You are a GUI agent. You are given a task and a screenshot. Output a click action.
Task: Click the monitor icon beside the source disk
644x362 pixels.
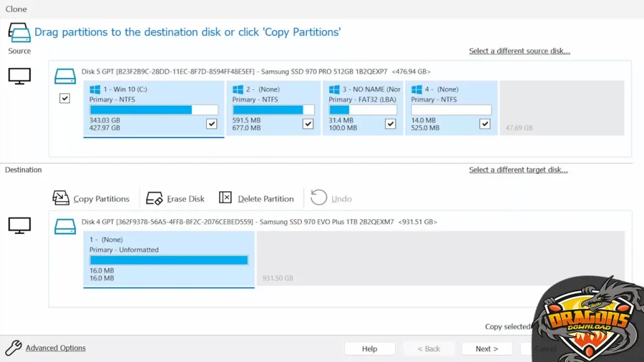(x=19, y=74)
